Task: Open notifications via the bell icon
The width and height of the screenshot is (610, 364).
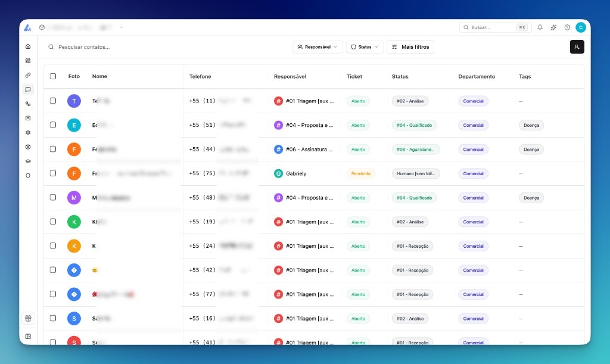Action: click(540, 27)
